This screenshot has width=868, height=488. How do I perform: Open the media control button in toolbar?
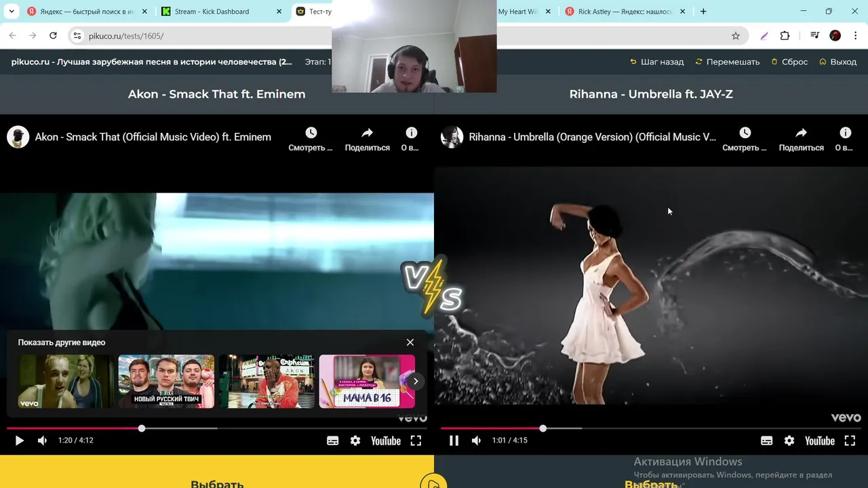[x=815, y=36]
